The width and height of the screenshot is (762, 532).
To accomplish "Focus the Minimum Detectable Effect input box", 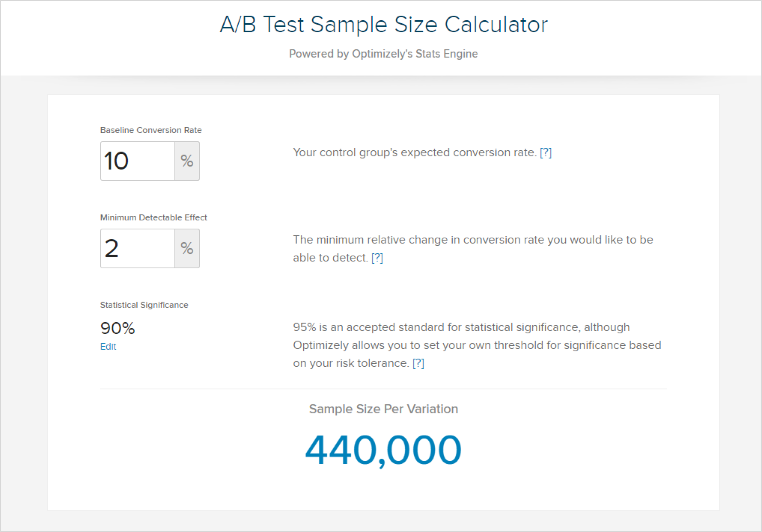I will point(137,248).
